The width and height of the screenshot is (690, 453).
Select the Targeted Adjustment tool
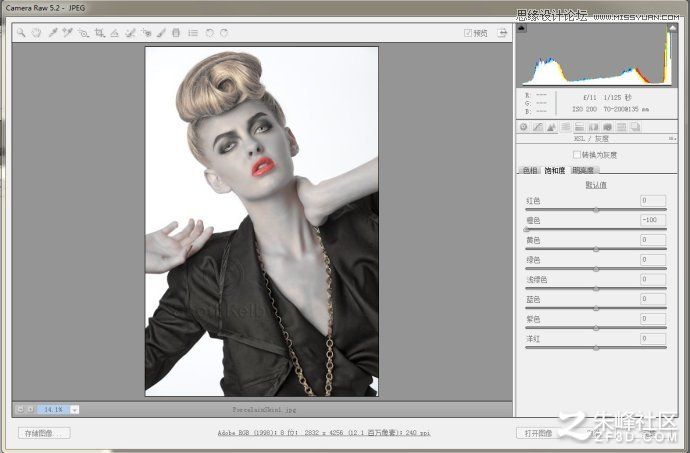tap(83, 33)
